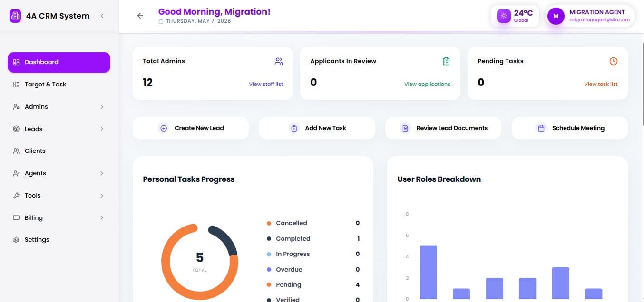Click the orange Cancelled legend dot
This screenshot has width=644, height=302.
269,223
